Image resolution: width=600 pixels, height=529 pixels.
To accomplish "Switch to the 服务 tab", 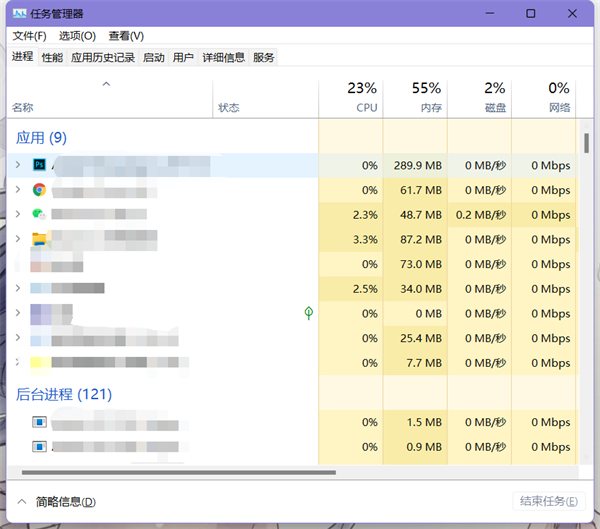I will 263,57.
